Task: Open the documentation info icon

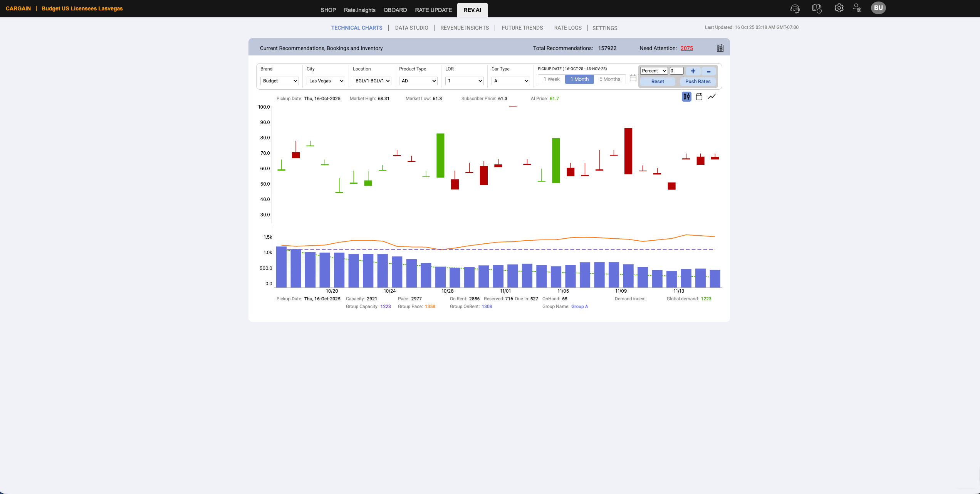Action: click(817, 8)
